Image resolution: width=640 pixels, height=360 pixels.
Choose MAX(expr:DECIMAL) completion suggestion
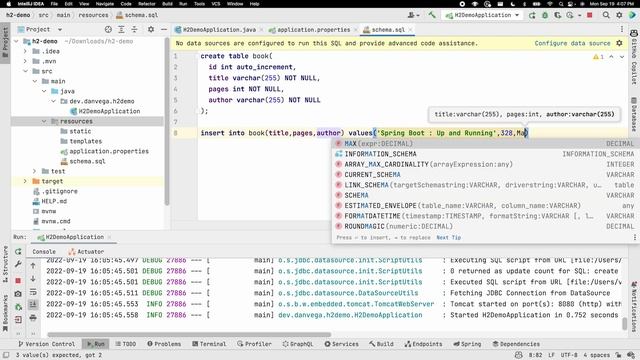[x=484, y=144]
